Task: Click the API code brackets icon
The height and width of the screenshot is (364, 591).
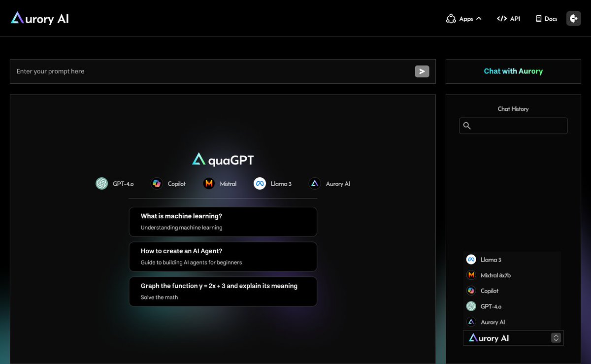Action: [502, 19]
